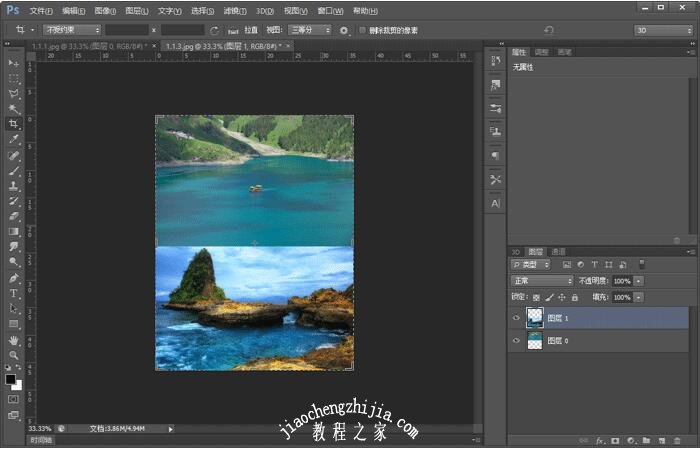Open the 正常 blend mode dropdown

click(542, 281)
